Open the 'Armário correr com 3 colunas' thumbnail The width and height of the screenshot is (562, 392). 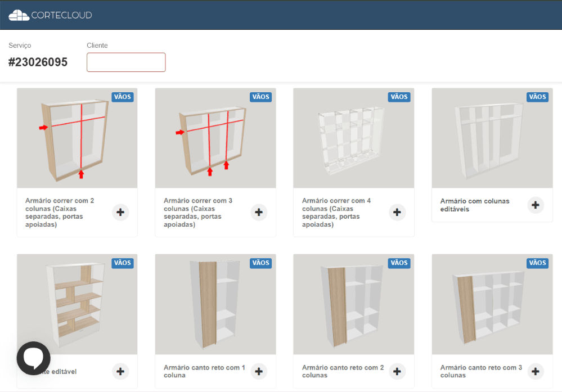point(215,138)
